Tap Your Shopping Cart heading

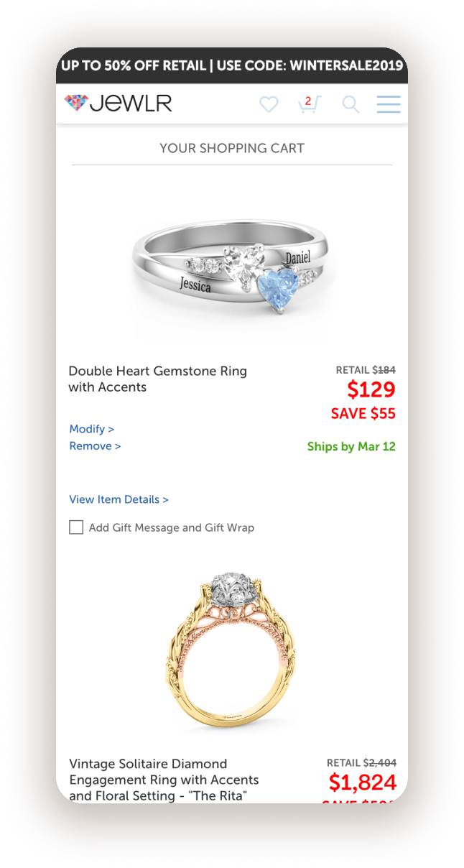(232, 148)
